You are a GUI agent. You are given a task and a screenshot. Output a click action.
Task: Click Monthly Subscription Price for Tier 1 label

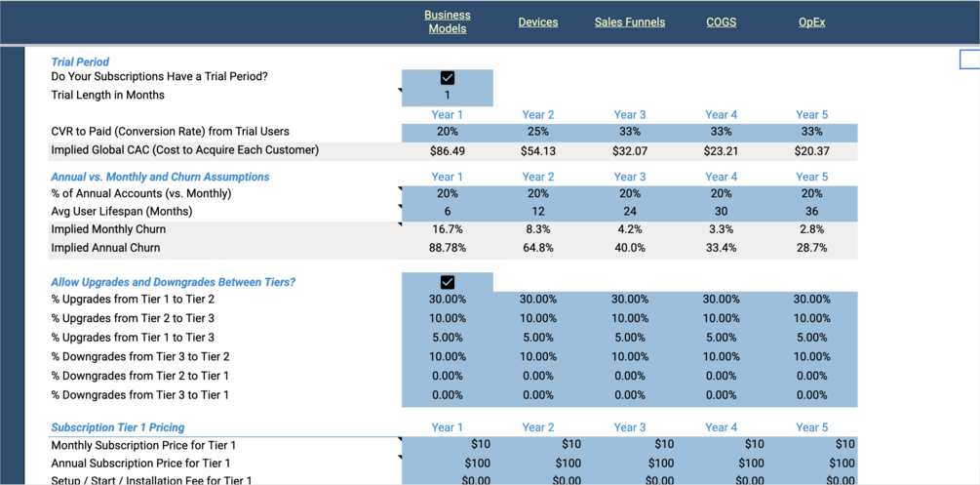pos(143,446)
